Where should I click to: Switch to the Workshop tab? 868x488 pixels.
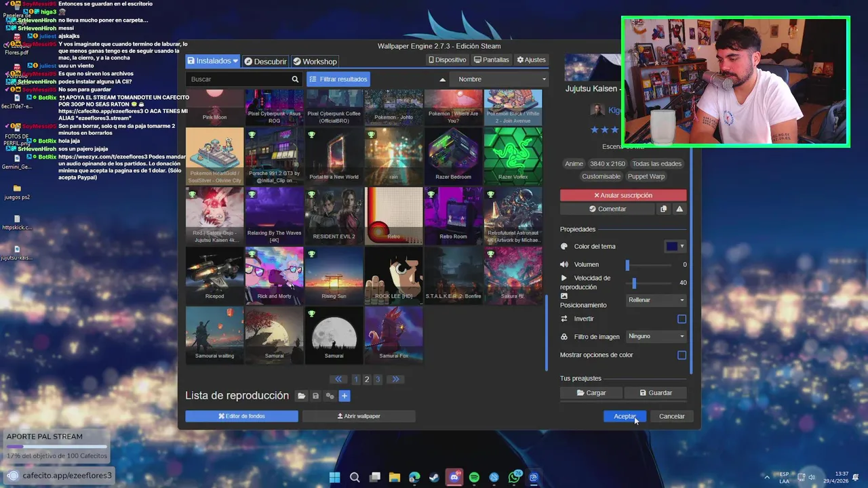(315, 61)
